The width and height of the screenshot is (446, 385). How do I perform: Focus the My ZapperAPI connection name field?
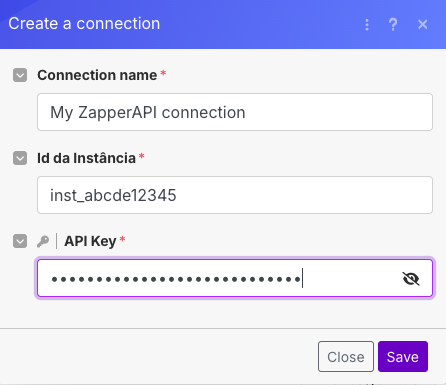click(x=235, y=112)
